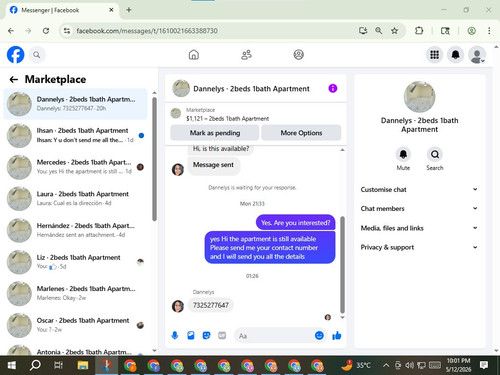Open the Facebook search magnifier
The image size is (500, 375).
37,55
